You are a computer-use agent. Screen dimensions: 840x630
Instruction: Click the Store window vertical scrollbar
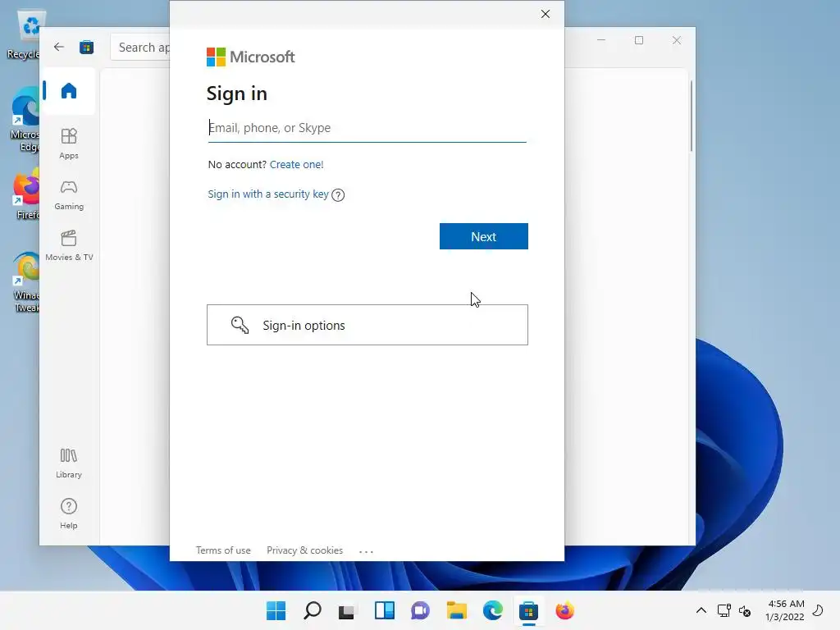tap(691, 115)
